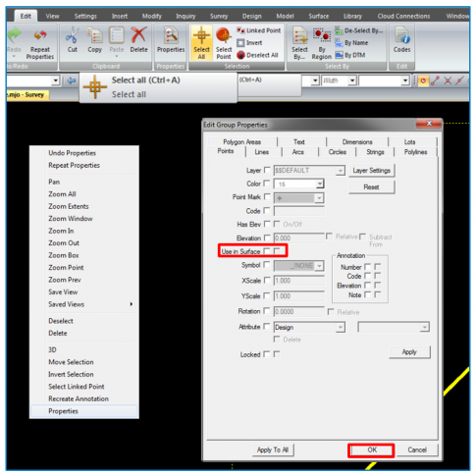This screenshot has height=475, width=476.
Task: Click the XScale 1.000 field
Action: [x=299, y=281]
